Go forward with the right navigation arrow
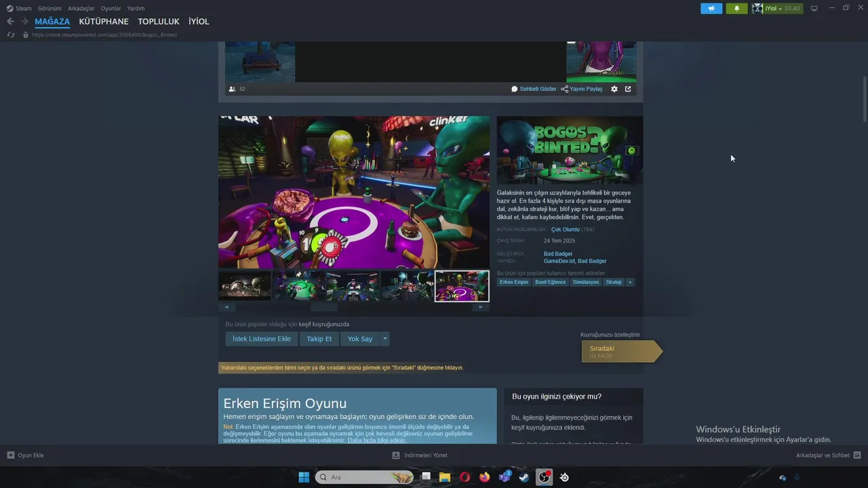This screenshot has width=868, height=488. click(x=24, y=22)
